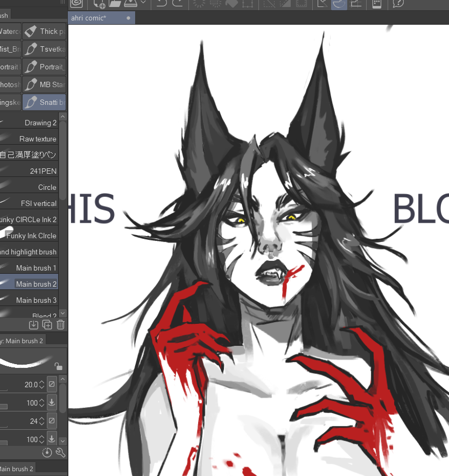Screen dimensions: 449x476
Task: Toggle Show selection border icon
Action: tap(301, 3)
